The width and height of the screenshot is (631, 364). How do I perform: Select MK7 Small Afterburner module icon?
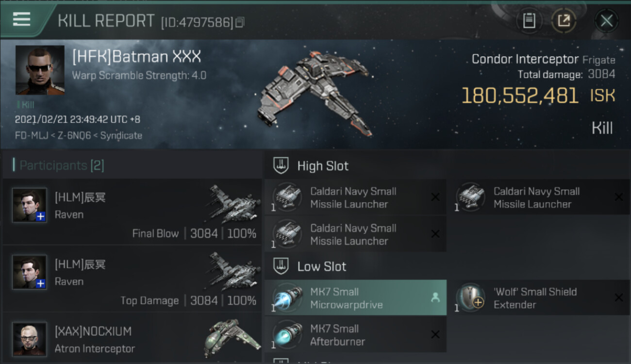point(287,335)
